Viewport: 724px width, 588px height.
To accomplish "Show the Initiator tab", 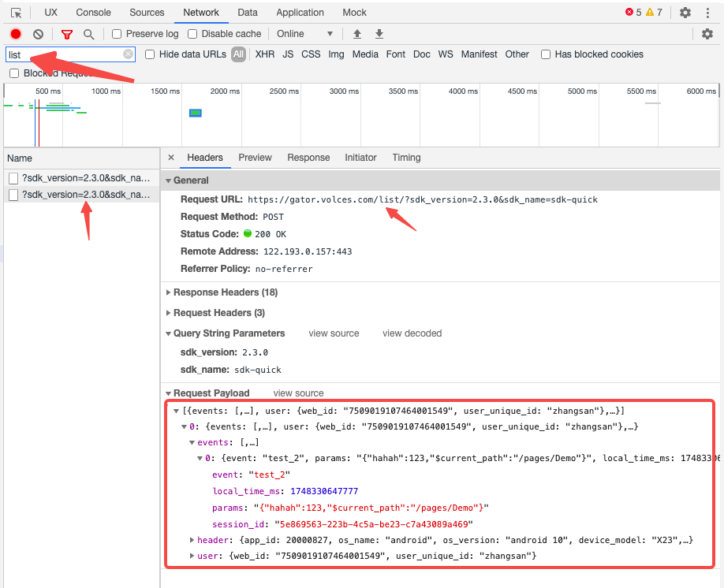I will (x=360, y=158).
